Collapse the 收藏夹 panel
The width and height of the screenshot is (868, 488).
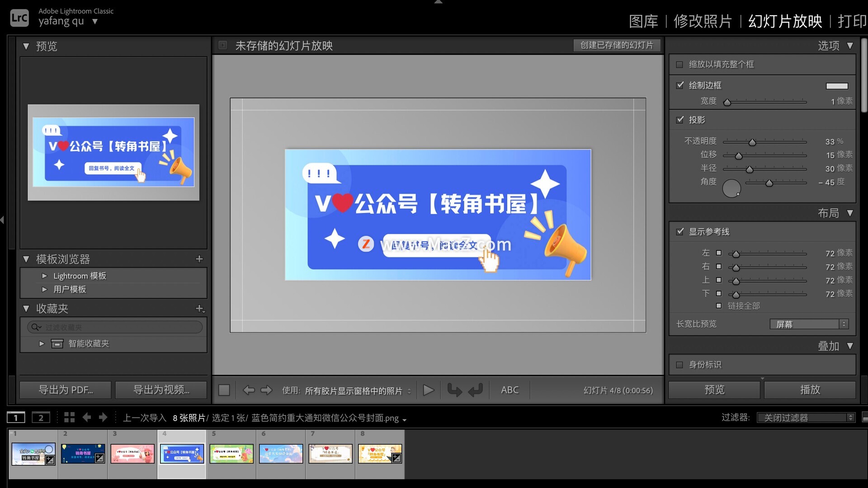(26, 309)
